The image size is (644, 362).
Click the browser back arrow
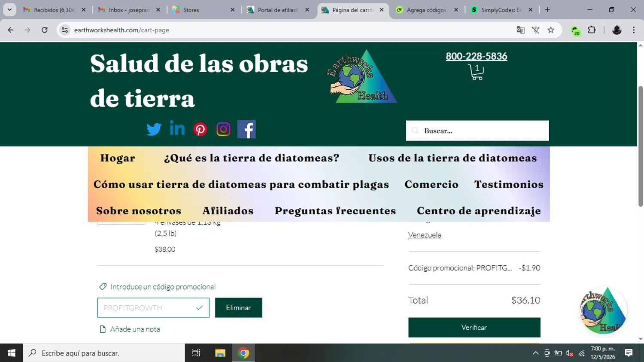click(x=11, y=30)
